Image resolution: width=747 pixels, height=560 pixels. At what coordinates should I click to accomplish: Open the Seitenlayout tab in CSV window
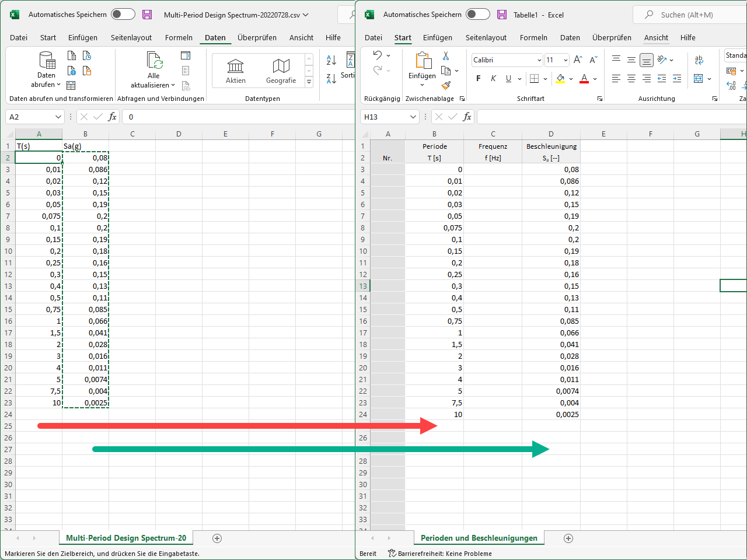(x=131, y=37)
